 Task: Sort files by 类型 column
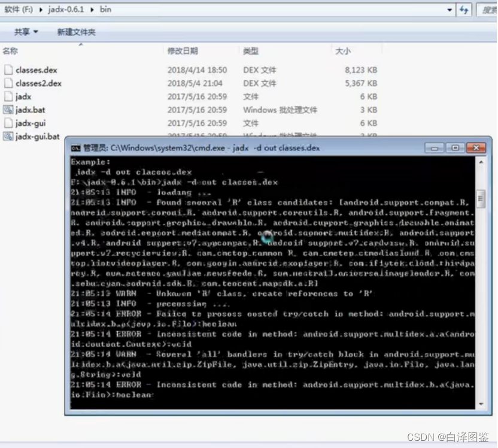pos(251,51)
